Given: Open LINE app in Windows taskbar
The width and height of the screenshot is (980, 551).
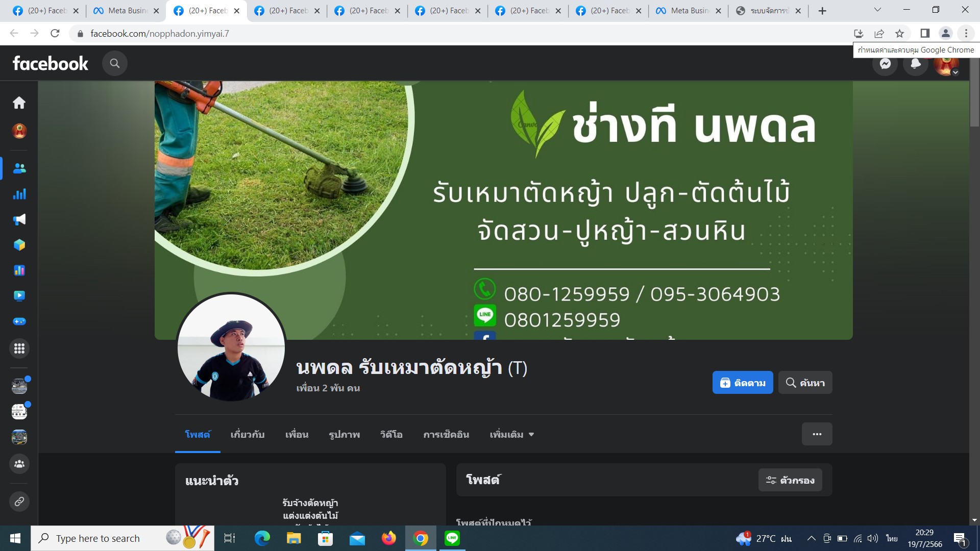Looking at the screenshot, I should pos(452,538).
